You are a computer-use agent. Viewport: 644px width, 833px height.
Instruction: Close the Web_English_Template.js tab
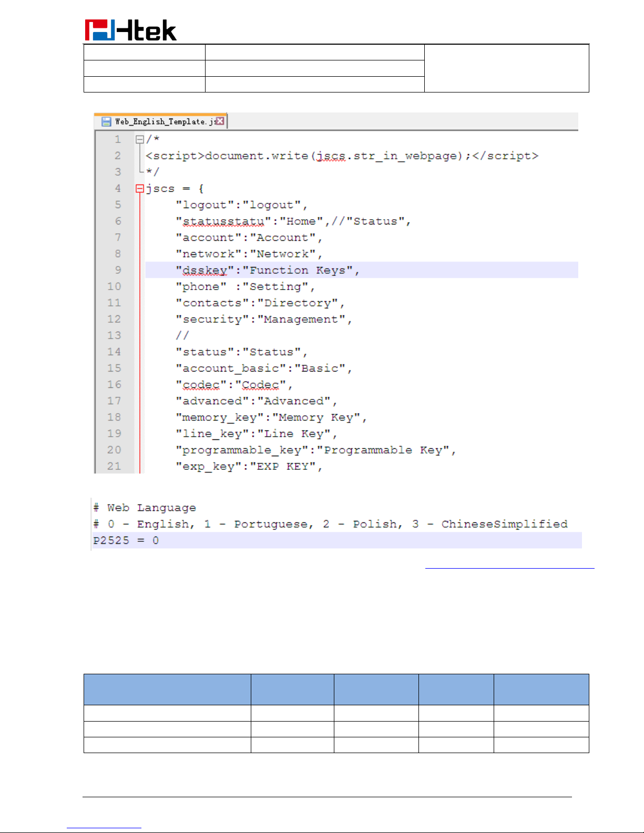tap(220, 121)
